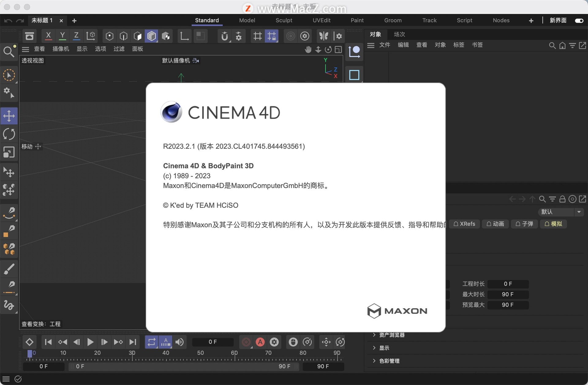This screenshot has height=385, width=588.
Task: Click the current frame input showing 0 F
Action: click(x=213, y=342)
